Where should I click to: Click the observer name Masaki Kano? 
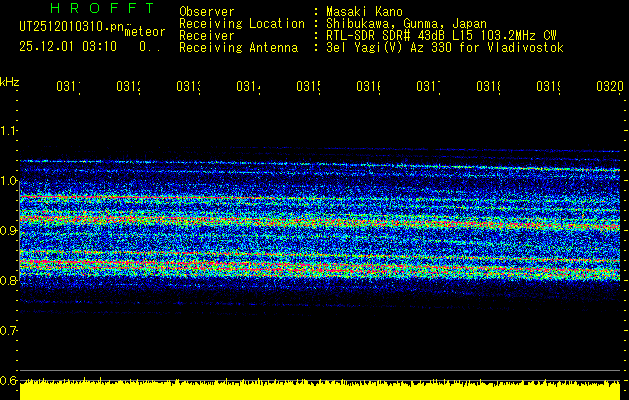tap(364, 12)
